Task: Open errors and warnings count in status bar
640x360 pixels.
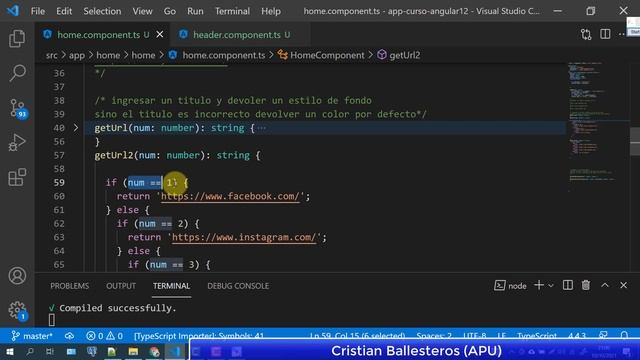Action: pyautogui.click(x=104, y=336)
